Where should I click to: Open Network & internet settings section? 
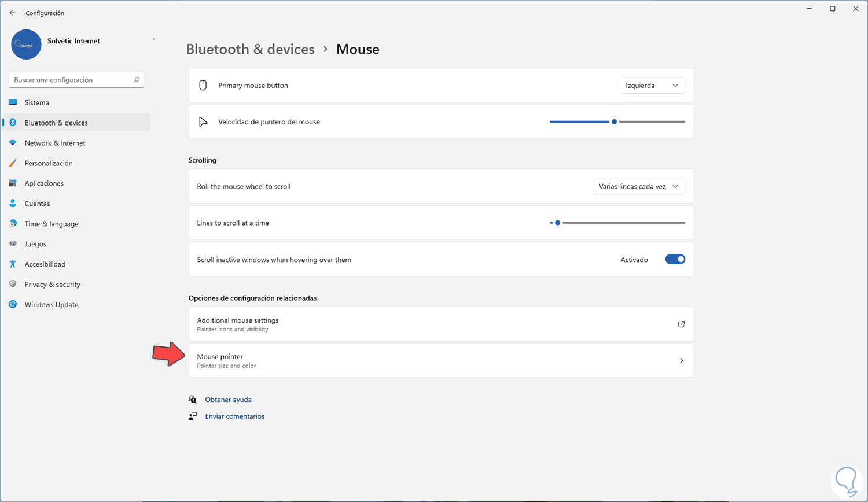tap(55, 143)
